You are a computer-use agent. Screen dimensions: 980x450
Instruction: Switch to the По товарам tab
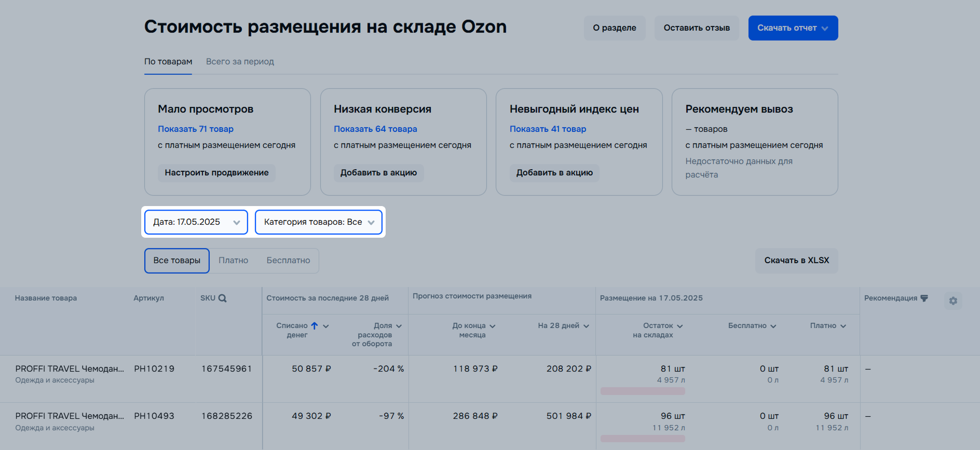point(168,62)
